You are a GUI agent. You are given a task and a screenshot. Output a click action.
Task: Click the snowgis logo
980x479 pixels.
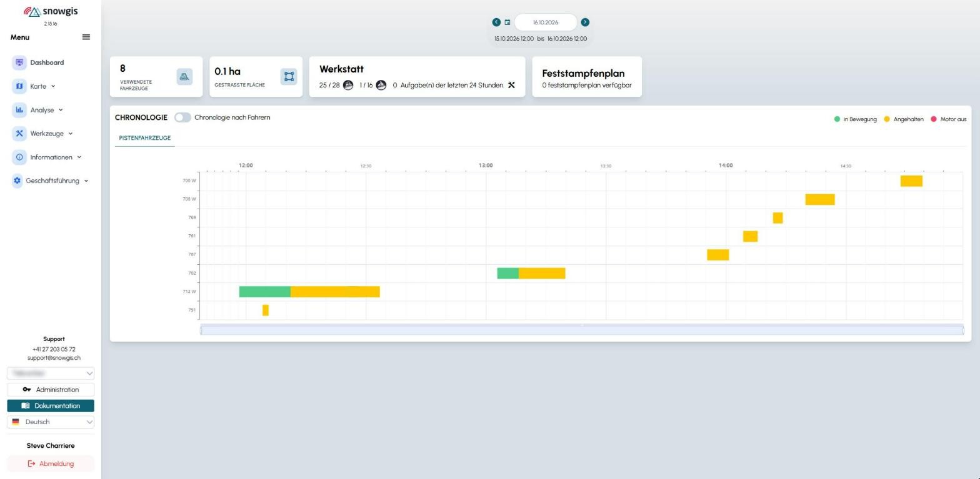[51, 12]
